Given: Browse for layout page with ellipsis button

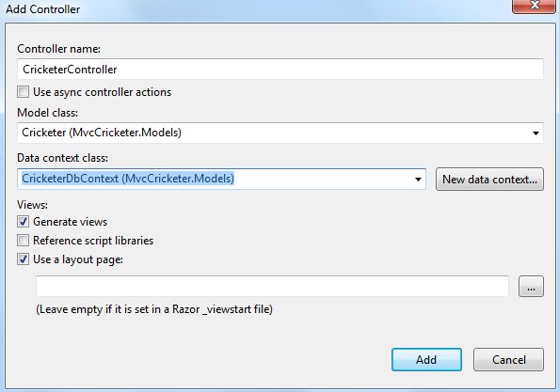Looking at the screenshot, I should (x=531, y=286).
